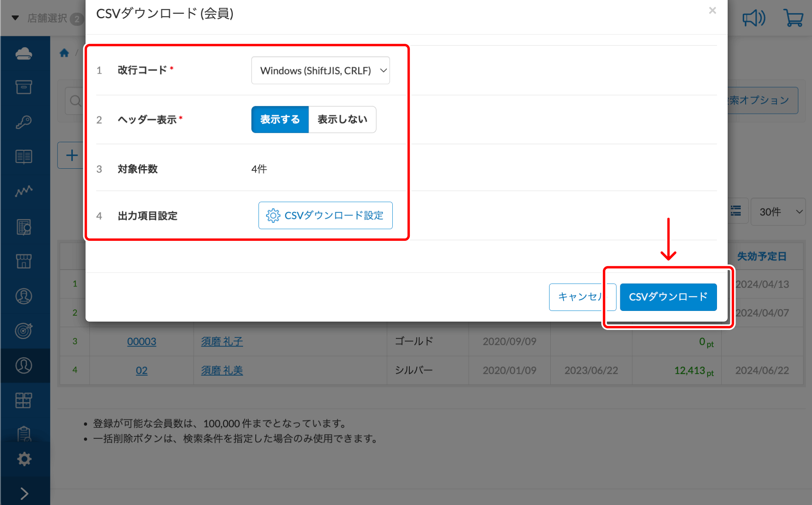Click the target icon in the sidebar
Image resolution: width=812 pixels, height=505 pixels.
point(24,330)
